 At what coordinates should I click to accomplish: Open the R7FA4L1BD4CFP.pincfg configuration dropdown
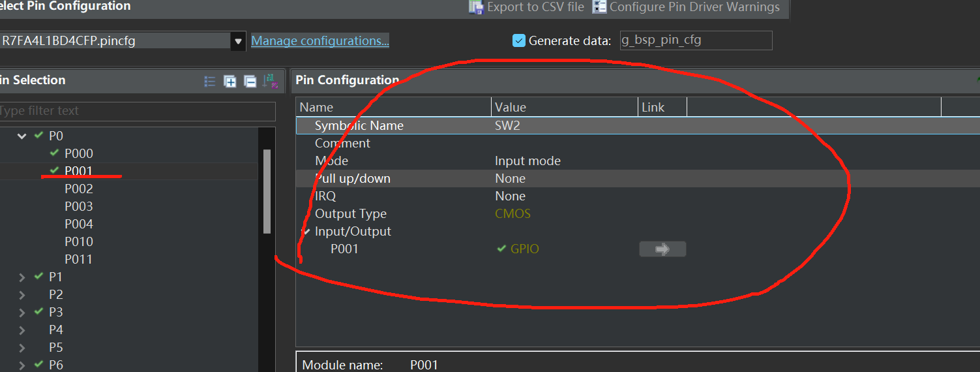pos(239,40)
